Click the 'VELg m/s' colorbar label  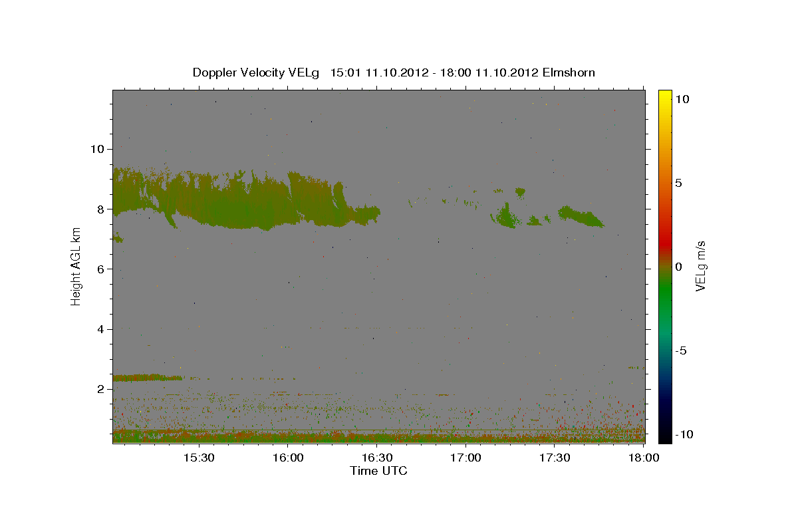click(x=700, y=266)
